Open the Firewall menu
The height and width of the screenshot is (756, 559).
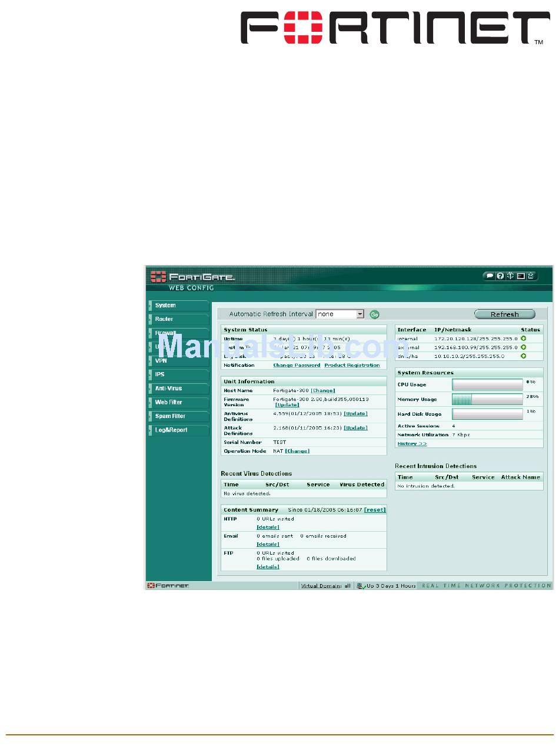[x=179, y=333]
